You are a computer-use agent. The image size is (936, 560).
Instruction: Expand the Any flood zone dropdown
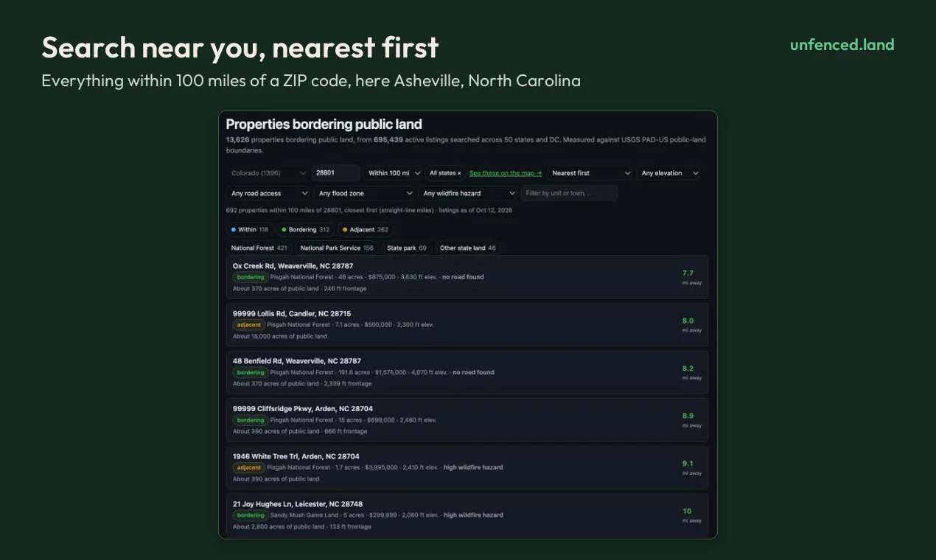coord(365,193)
